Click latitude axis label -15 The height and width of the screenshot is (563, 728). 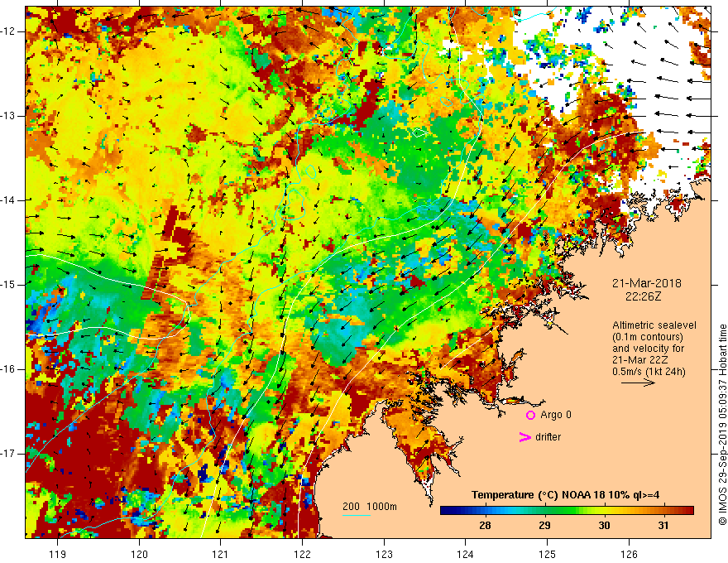(9, 285)
